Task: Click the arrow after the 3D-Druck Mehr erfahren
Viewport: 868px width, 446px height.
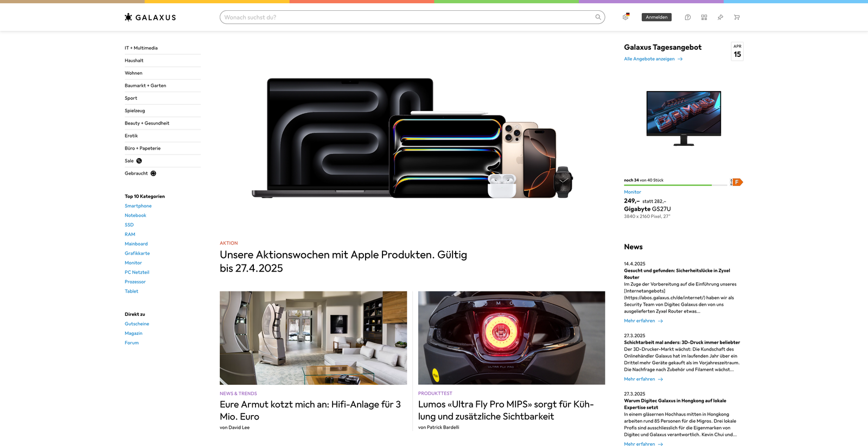Action: tap(660, 379)
